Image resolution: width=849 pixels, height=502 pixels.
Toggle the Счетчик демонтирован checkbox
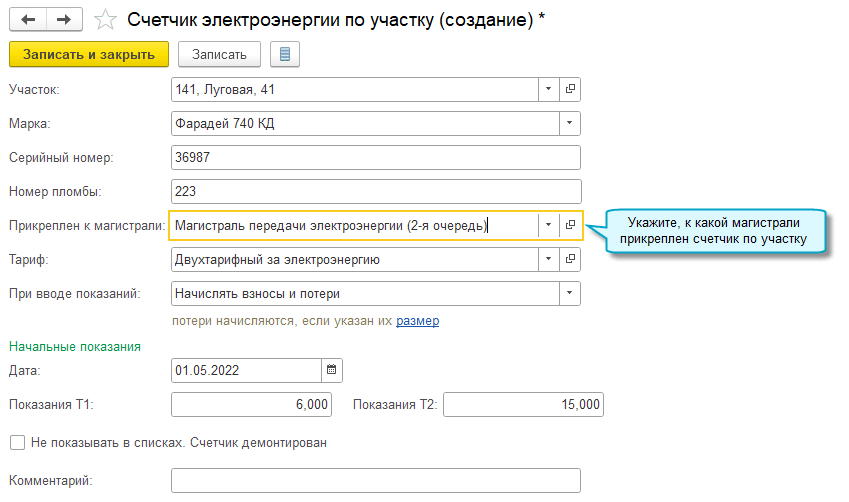click(x=17, y=442)
